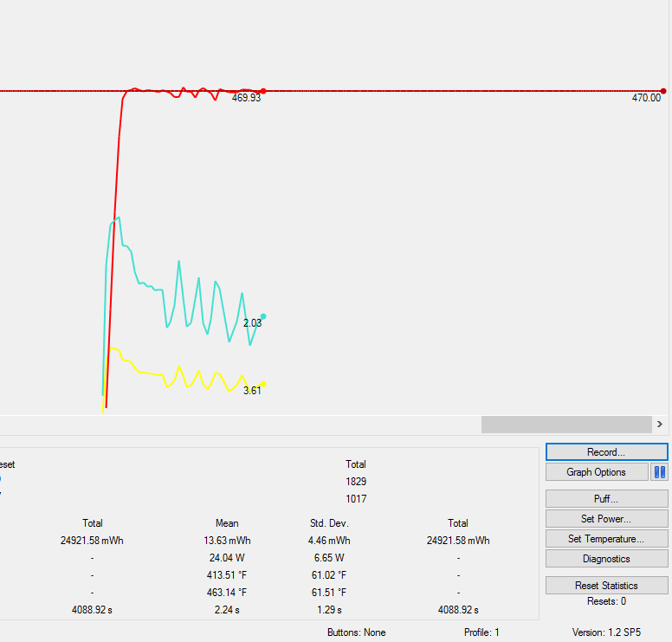Viewport: 672px width, 642px height.
Task: Select the red 469.93 data point
Action: point(263,91)
